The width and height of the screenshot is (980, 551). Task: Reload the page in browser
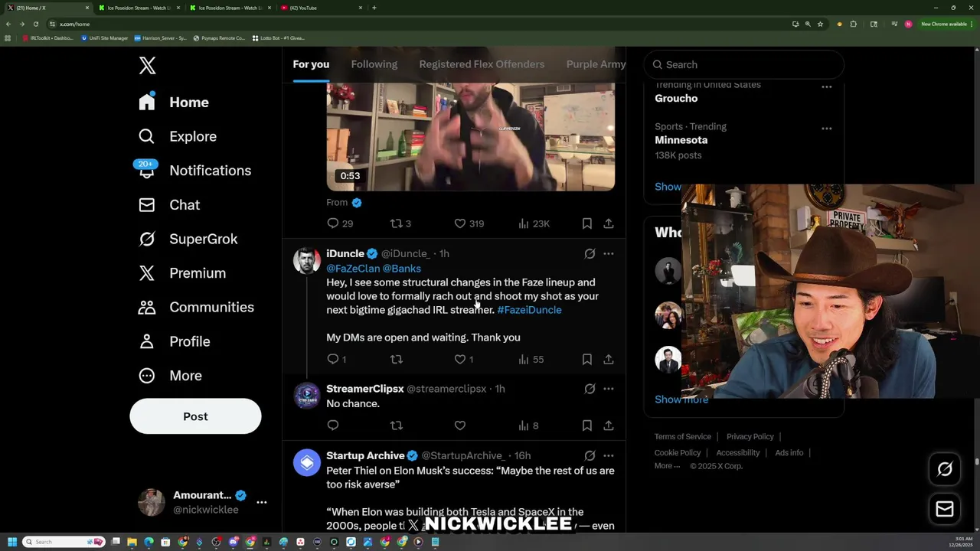tap(35, 24)
